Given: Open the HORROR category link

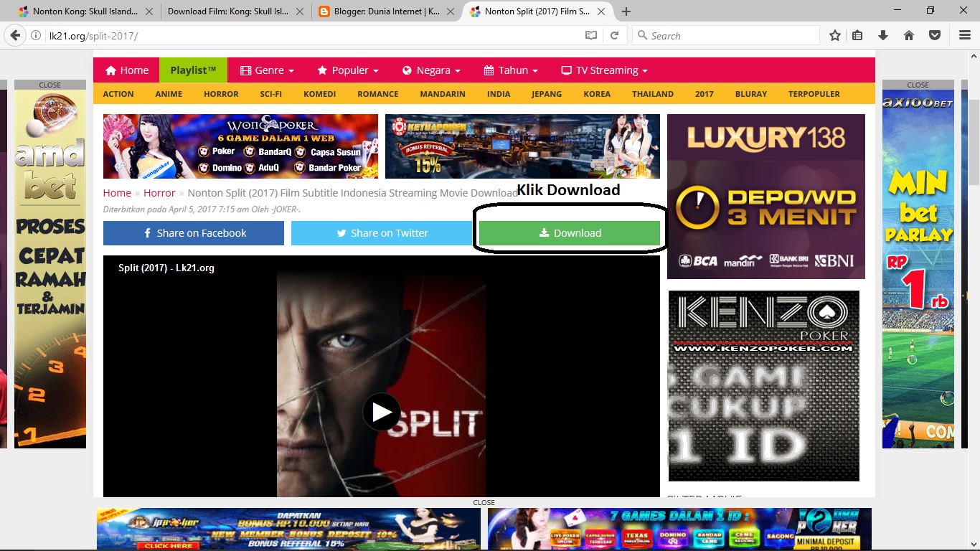Looking at the screenshot, I should point(221,94).
